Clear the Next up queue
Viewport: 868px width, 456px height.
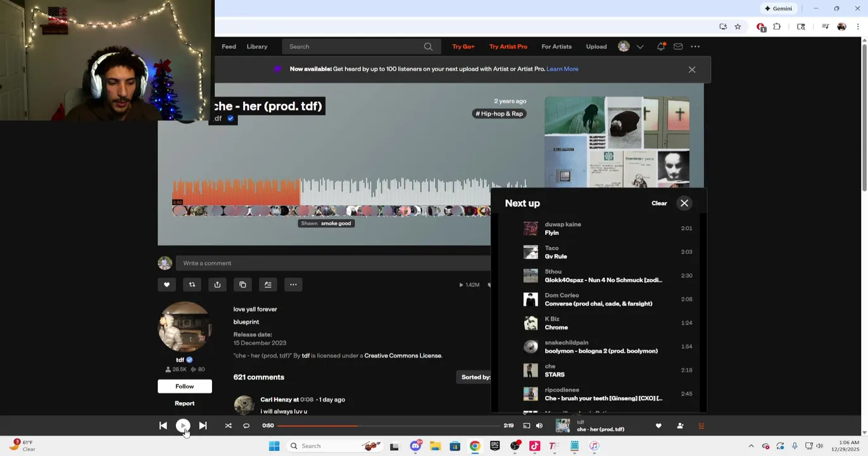[659, 203]
